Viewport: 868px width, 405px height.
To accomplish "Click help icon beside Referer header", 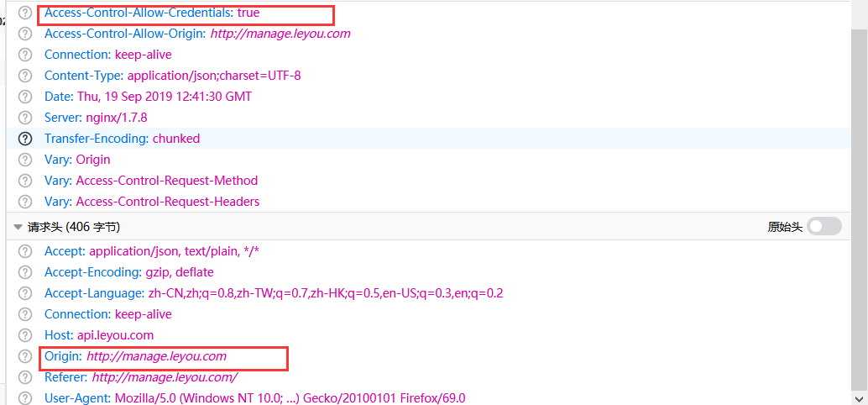I will click(x=25, y=378).
